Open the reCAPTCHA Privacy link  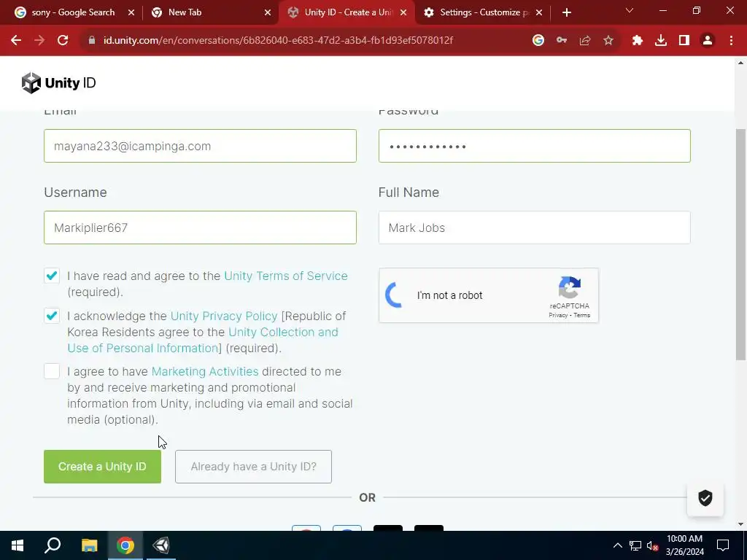tap(558, 315)
